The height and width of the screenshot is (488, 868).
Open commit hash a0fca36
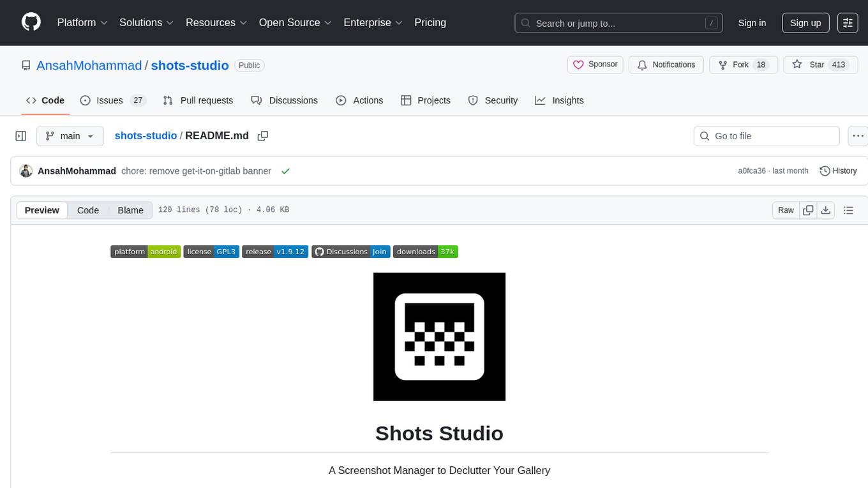pos(752,171)
